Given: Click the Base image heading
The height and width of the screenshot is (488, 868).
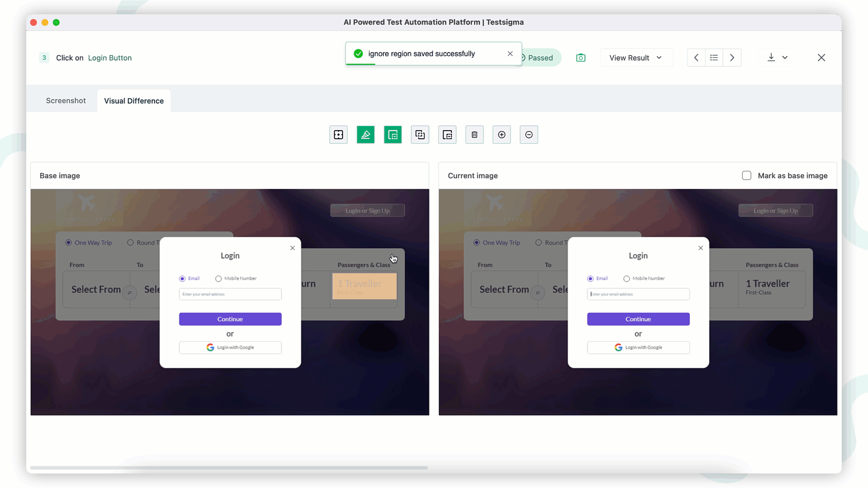Looking at the screenshot, I should (x=60, y=176).
